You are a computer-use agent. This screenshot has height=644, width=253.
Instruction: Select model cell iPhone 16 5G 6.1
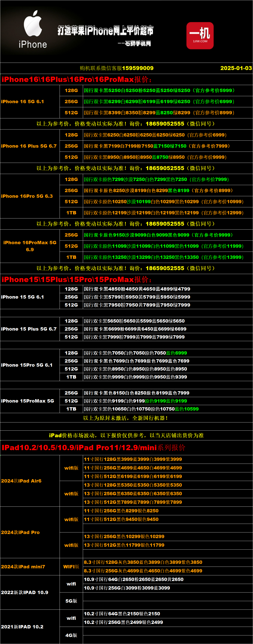[30, 101]
